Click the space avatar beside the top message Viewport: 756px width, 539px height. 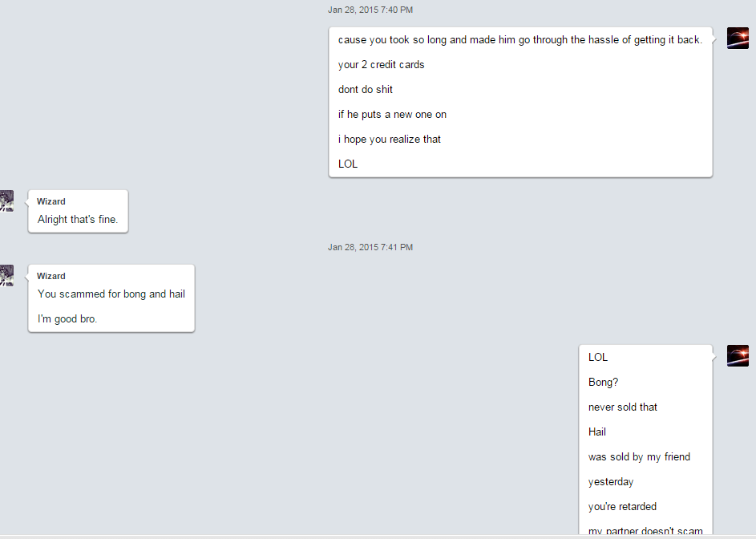click(738, 38)
